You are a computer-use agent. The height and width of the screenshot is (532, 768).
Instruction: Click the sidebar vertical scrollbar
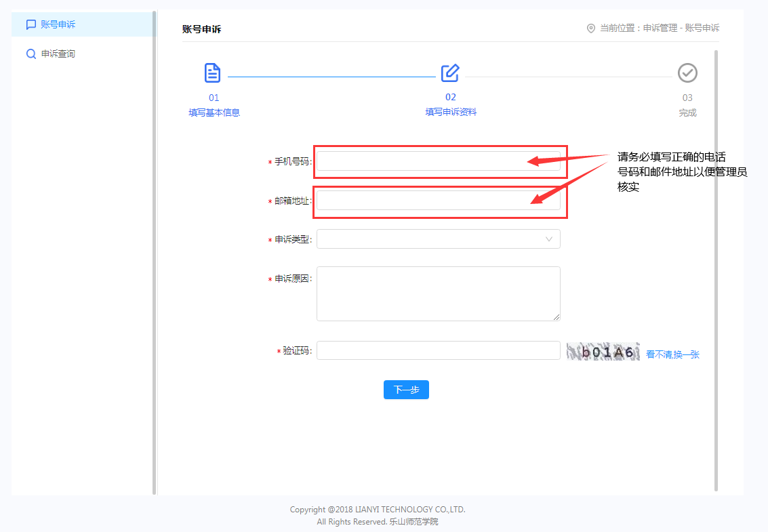tap(155, 252)
